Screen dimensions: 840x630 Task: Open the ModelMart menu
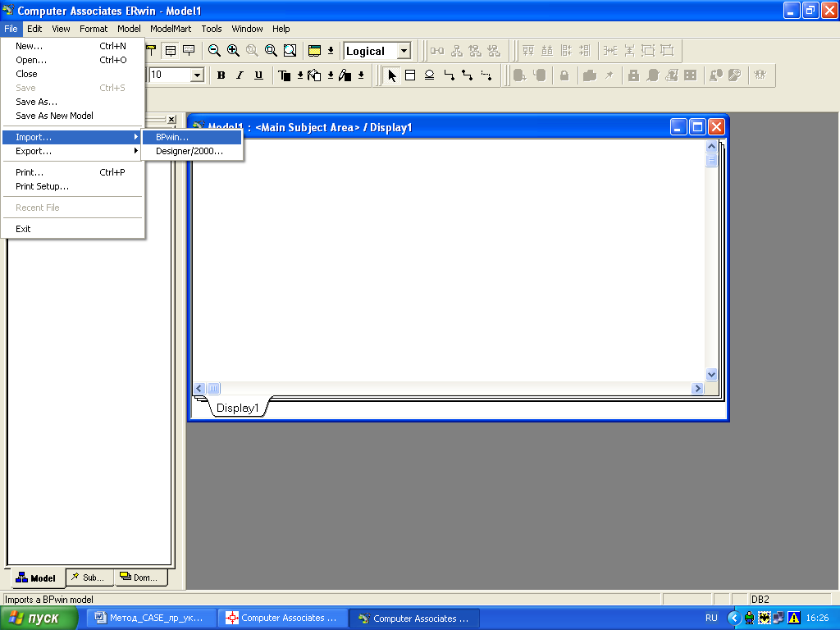(171, 29)
